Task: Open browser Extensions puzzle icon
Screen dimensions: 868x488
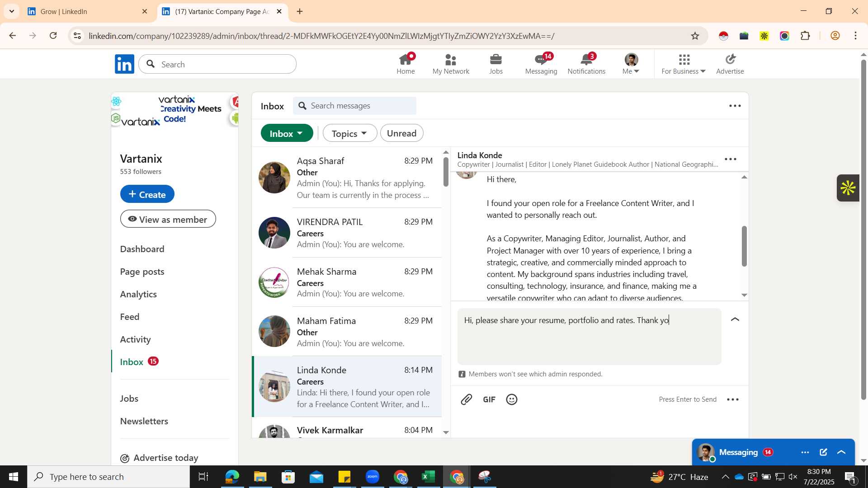Action: coord(805,36)
